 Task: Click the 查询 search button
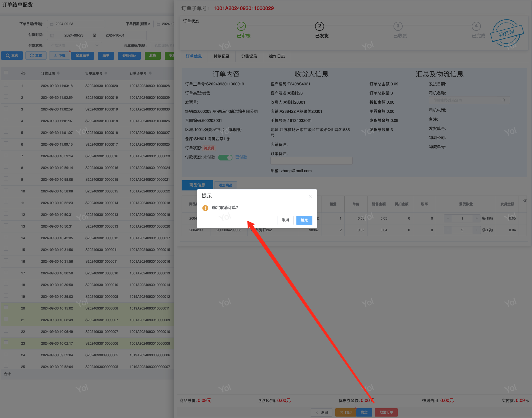click(12, 55)
